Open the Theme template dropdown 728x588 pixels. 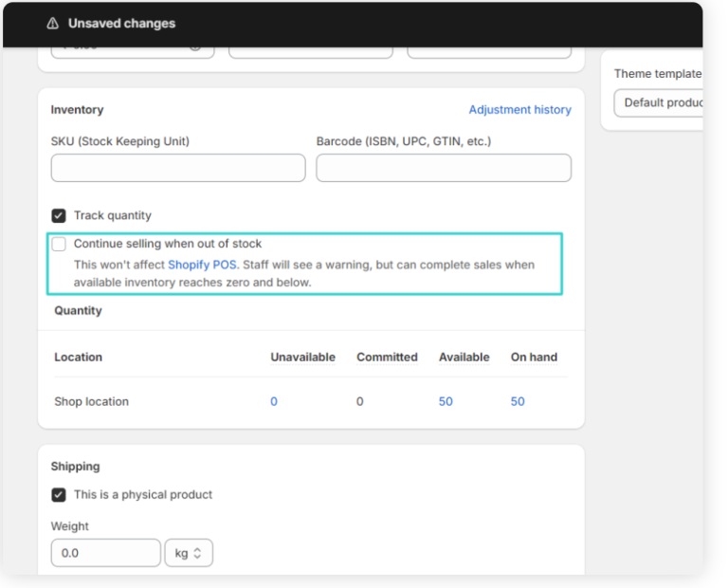click(x=659, y=102)
